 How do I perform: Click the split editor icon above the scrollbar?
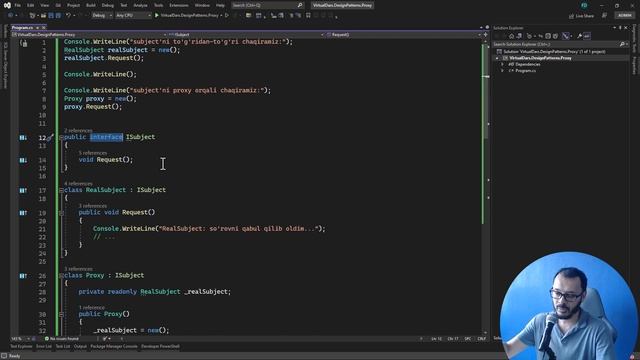(485, 35)
